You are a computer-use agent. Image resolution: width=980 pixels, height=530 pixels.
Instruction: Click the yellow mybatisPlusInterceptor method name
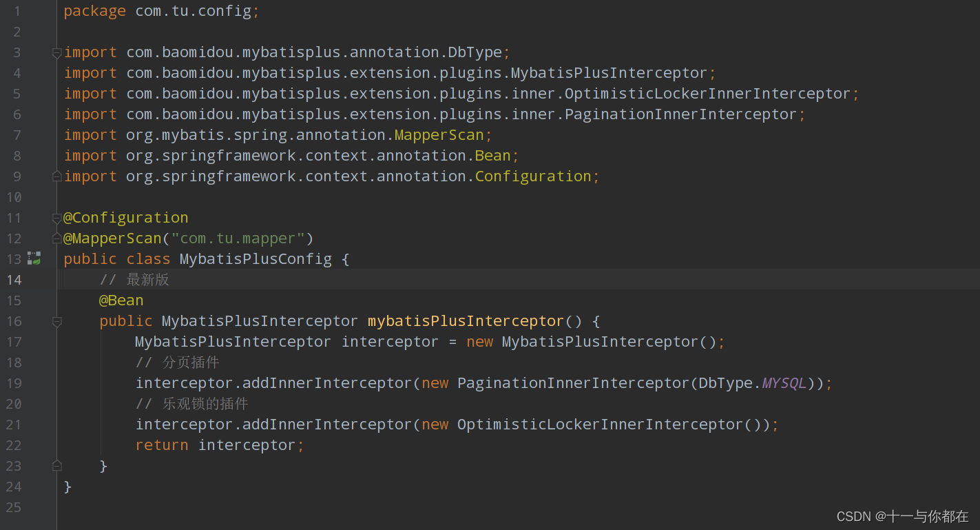coord(466,321)
